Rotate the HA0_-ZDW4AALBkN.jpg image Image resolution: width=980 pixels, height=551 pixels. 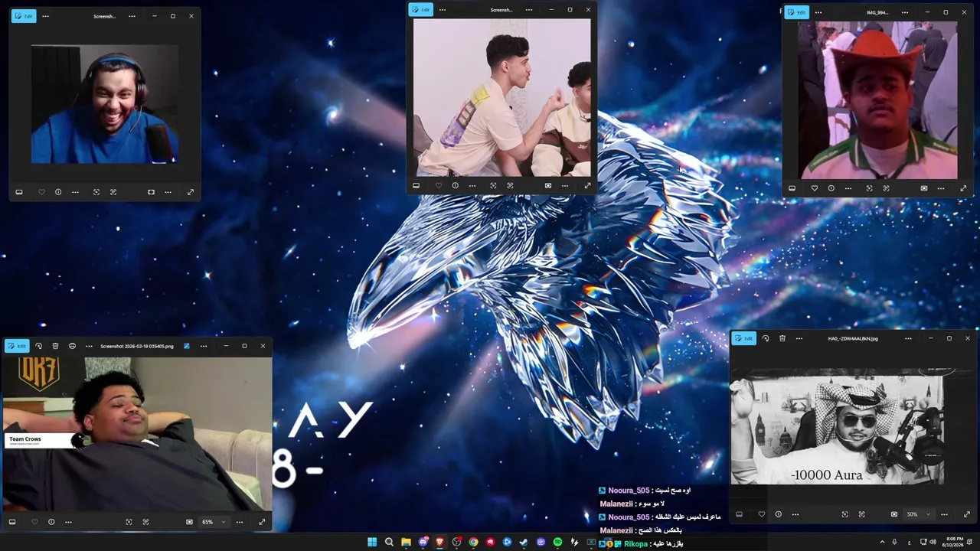pos(766,338)
